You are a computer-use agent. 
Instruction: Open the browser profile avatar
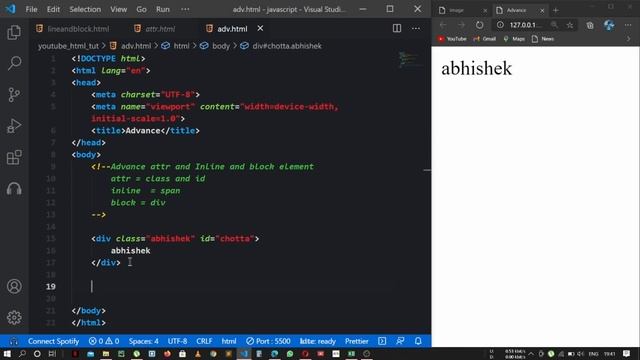tap(609, 25)
